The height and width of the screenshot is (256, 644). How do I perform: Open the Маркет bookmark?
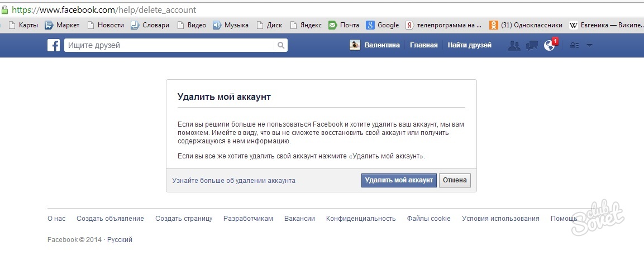pos(62,25)
